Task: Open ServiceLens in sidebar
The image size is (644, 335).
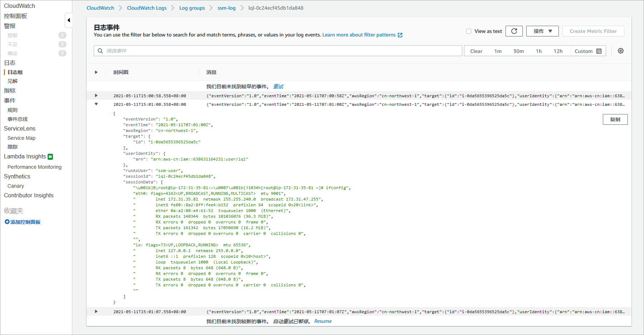Action: coord(20,128)
